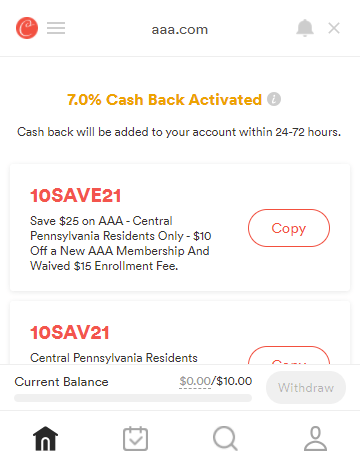Click the 10SAVE21 offer description text
360x466 pixels.
[x=121, y=243]
